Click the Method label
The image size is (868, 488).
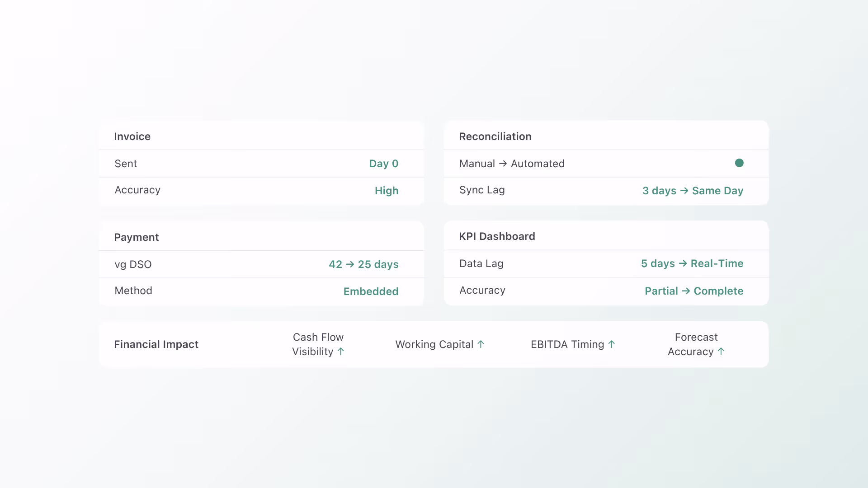click(x=133, y=291)
